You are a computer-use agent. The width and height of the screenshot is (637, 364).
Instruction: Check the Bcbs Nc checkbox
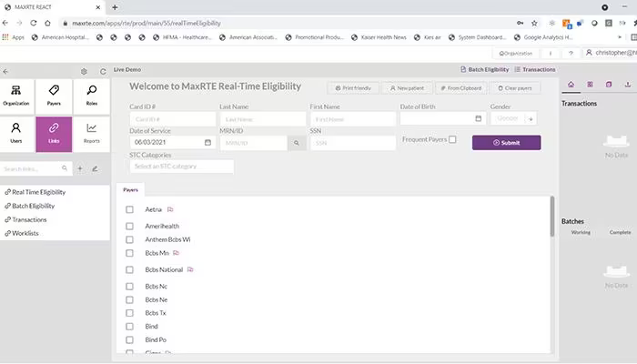pyautogui.click(x=129, y=287)
